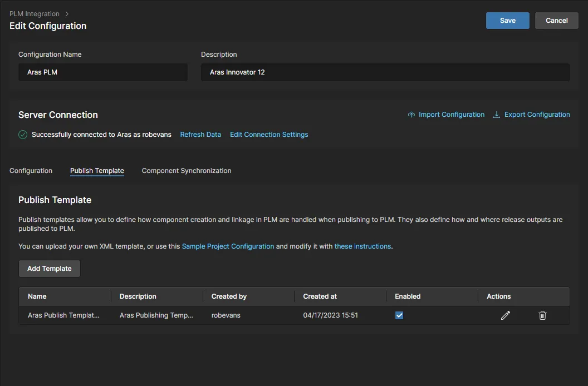Go back to PLM Integration breadcrumb

click(35, 14)
